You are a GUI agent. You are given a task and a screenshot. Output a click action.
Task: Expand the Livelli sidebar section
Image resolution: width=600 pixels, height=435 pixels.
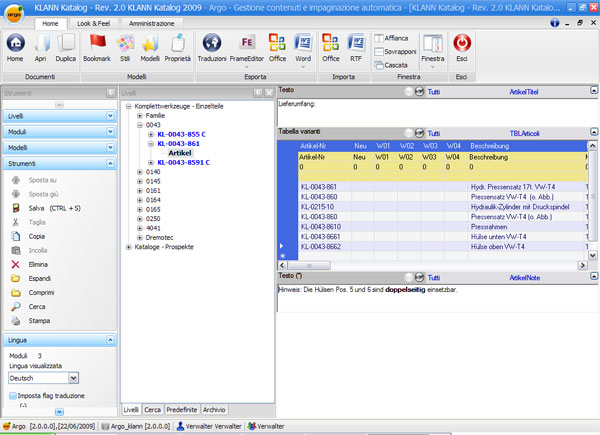(x=110, y=116)
